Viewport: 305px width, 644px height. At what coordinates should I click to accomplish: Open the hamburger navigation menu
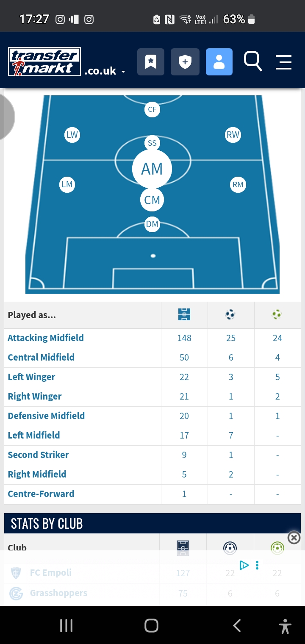[x=283, y=62]
